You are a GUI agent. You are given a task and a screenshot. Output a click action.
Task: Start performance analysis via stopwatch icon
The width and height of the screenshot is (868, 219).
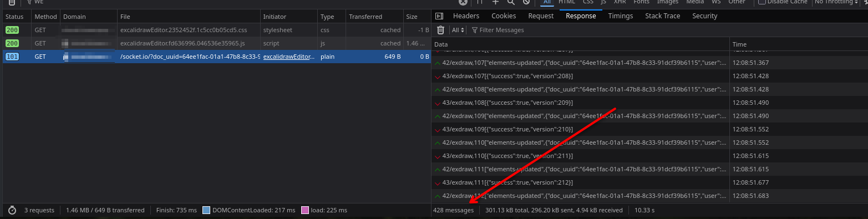coord(12,210)
